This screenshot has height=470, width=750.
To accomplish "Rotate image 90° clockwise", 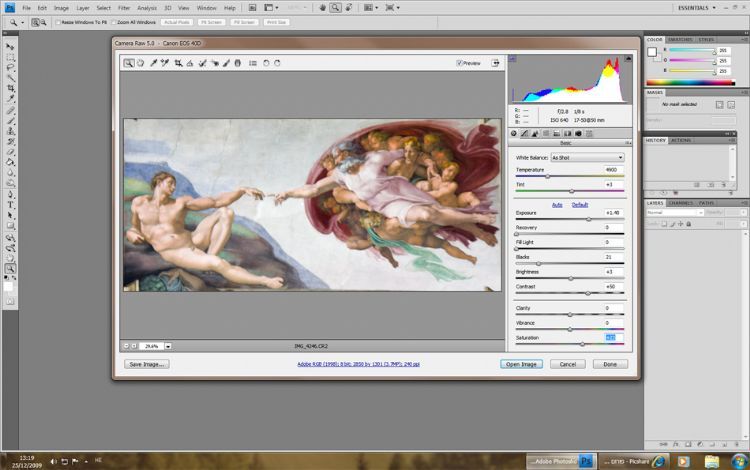I will coord(277,63).
